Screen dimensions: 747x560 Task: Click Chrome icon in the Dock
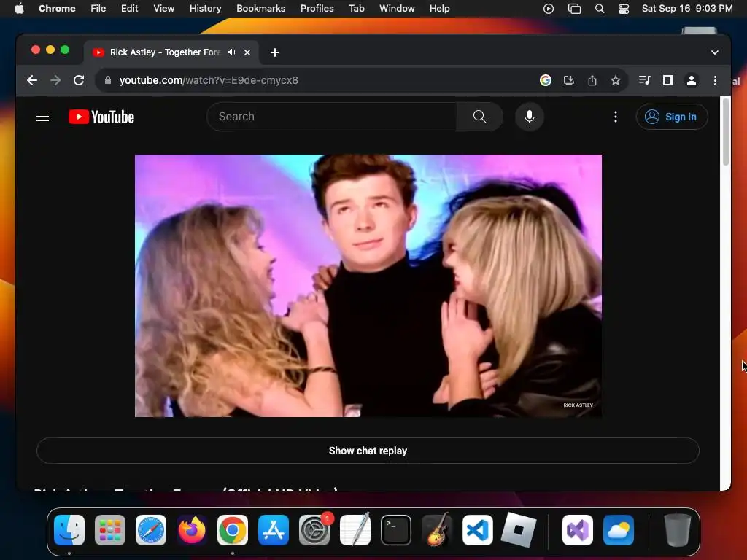233,530
